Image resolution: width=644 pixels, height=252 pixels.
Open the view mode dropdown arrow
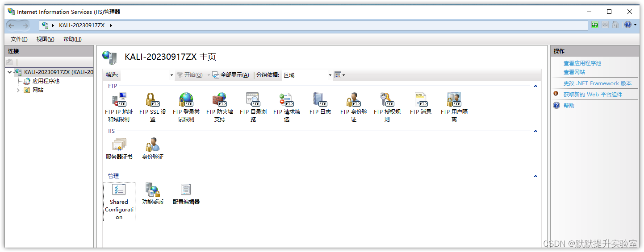pos(343,75)
